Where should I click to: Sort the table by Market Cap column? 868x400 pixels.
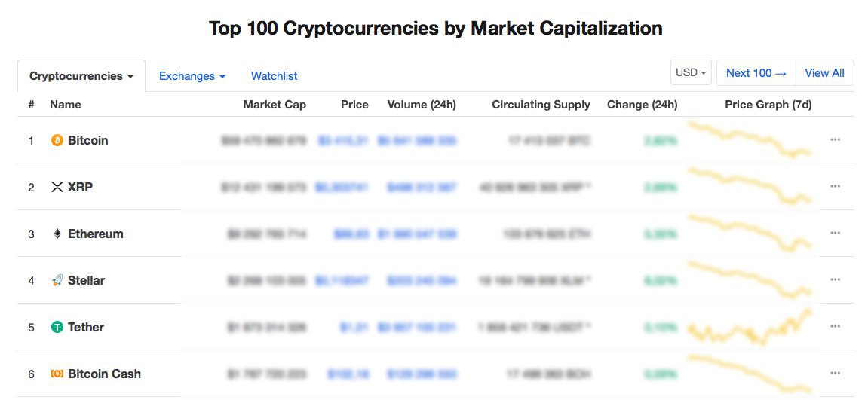tap(275, 105)
